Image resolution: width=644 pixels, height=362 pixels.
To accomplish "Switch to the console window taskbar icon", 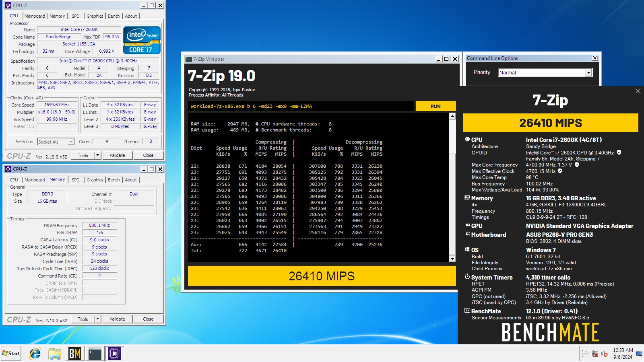I will coord(95,354).
